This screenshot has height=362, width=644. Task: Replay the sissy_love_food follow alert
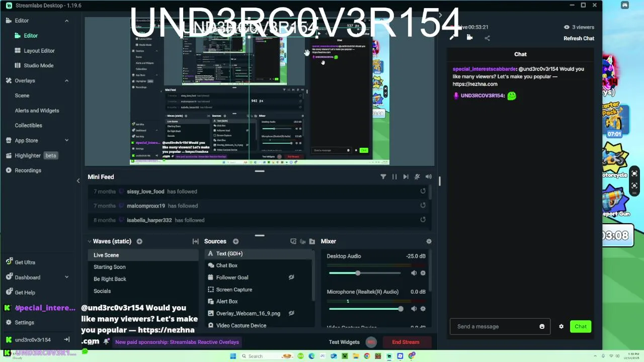[423, 191]
